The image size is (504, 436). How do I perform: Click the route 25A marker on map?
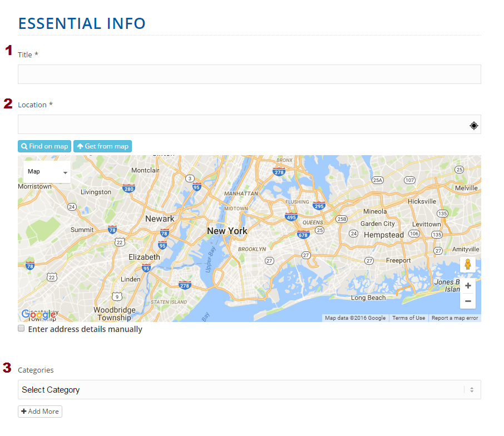pyautogui.click(x=377, y=180)
